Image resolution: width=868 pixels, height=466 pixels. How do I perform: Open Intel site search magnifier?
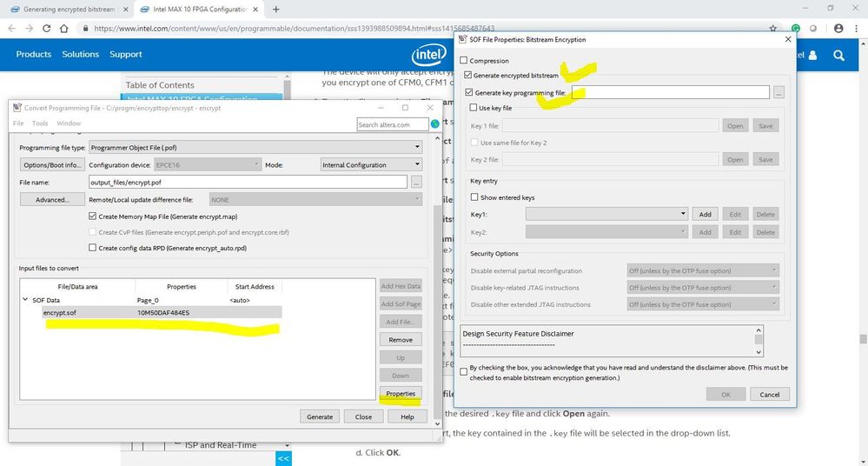[x=838, y=55]
